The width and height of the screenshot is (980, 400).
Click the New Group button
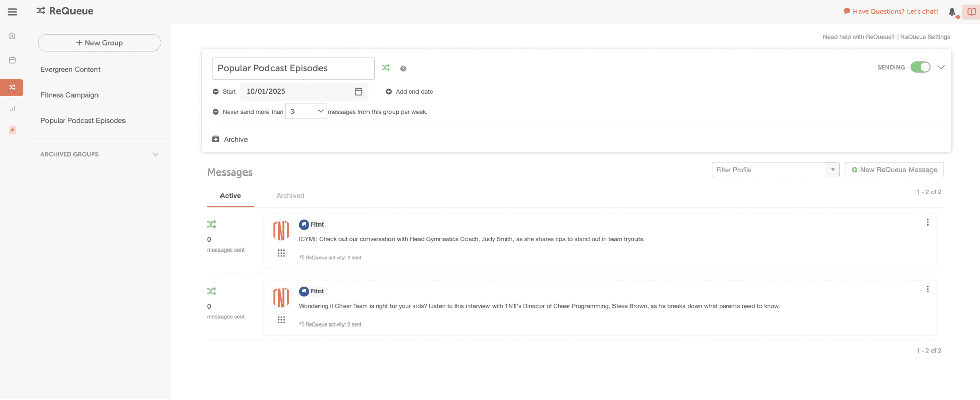pos(100,43)
